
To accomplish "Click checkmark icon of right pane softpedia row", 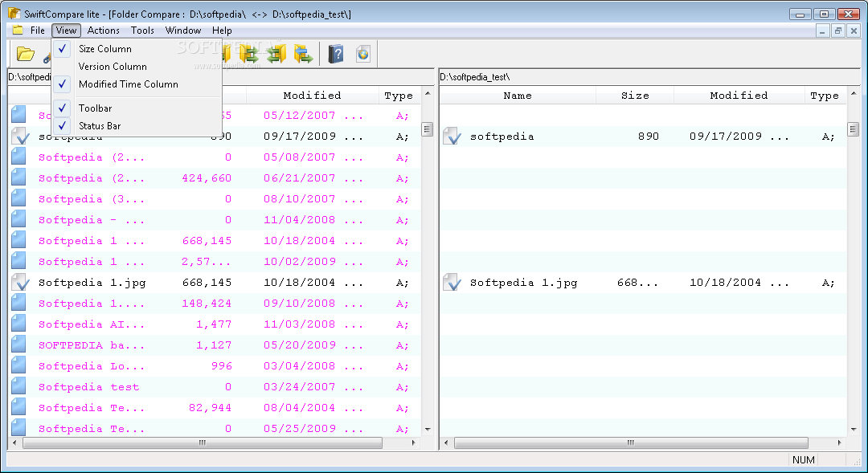I will coord(452,136).
